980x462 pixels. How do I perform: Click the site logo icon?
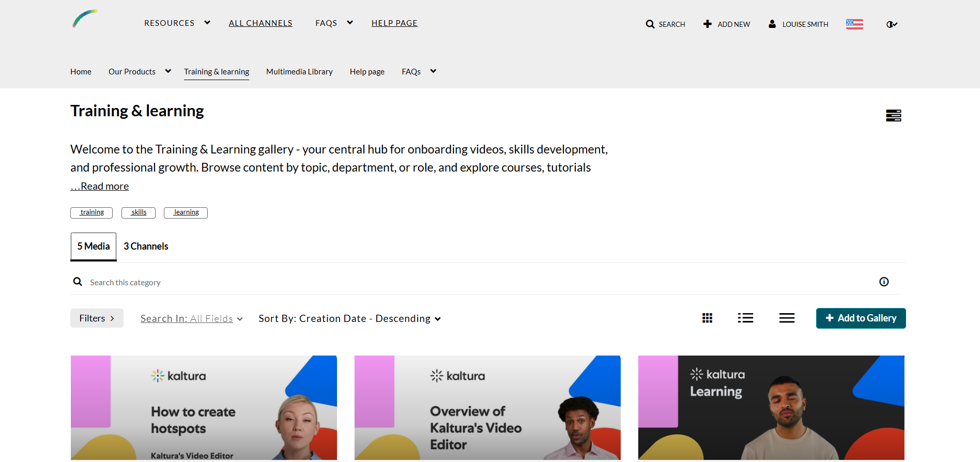tap(85, 19)
